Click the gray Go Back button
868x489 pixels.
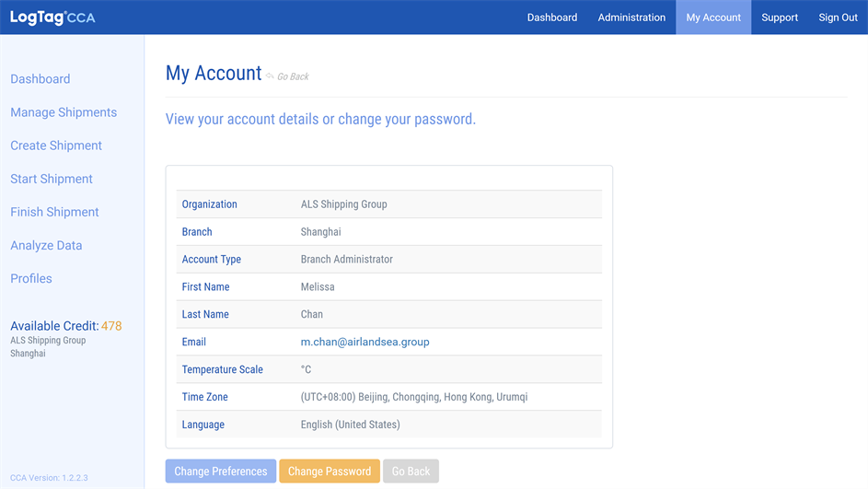[x=411, y=472]
